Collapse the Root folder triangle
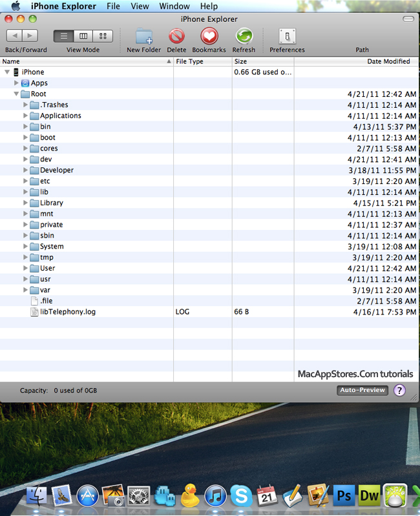420x516 pixels. click(x=16, y=94)
